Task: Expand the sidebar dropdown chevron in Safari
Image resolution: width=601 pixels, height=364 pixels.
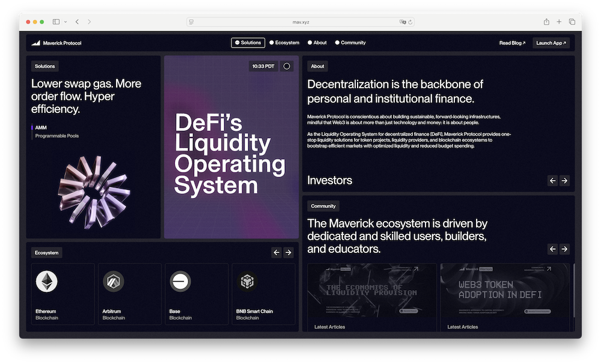Action: click(x=66, y=22)
